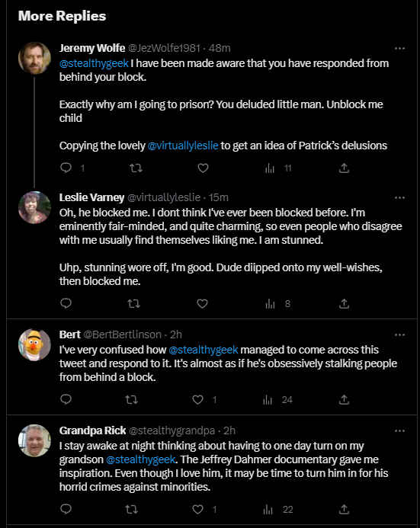Retweet Grandpa Rick's tweet
This screenshot has height=528, width=420.
(131, 509)
